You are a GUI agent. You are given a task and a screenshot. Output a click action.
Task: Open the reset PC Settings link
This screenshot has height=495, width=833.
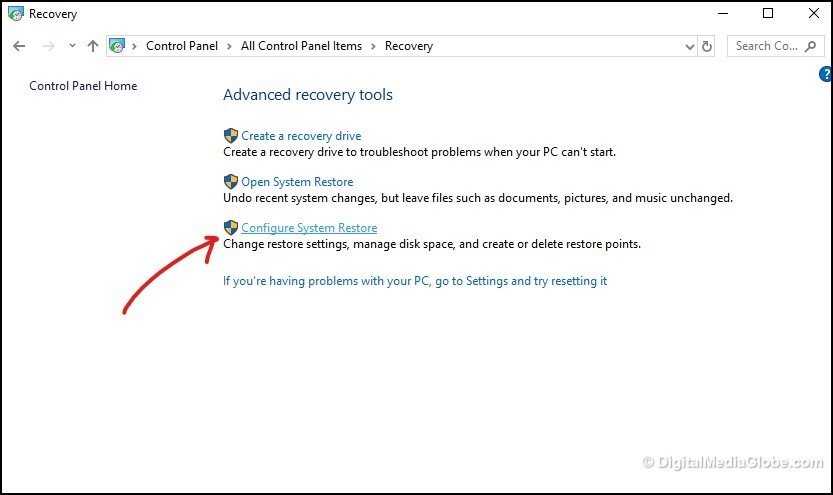415,281
